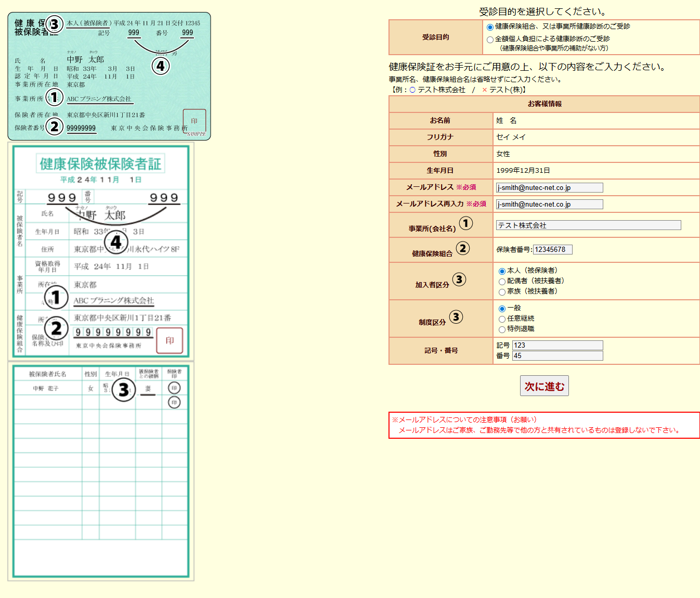Click circled 3 on the dependents table image
700x598 pixels.
click(x=124, y=389)
